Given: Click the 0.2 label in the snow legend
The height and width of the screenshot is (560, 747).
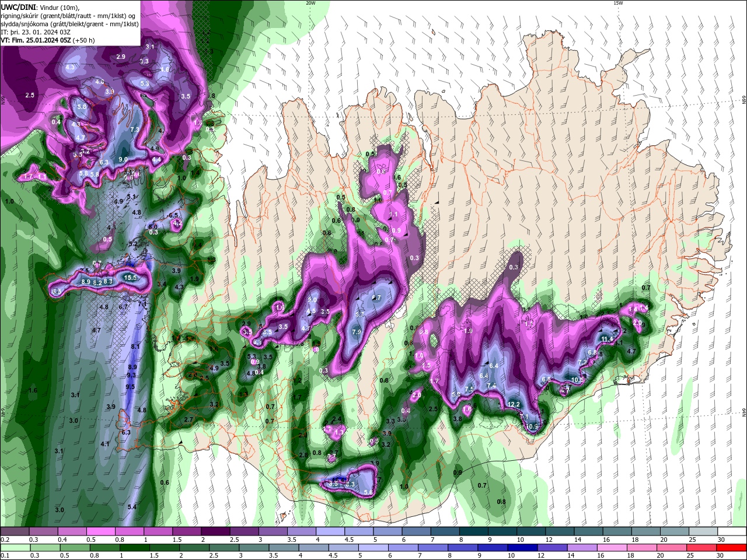Looking at the screenshot, I should (5, 540).
